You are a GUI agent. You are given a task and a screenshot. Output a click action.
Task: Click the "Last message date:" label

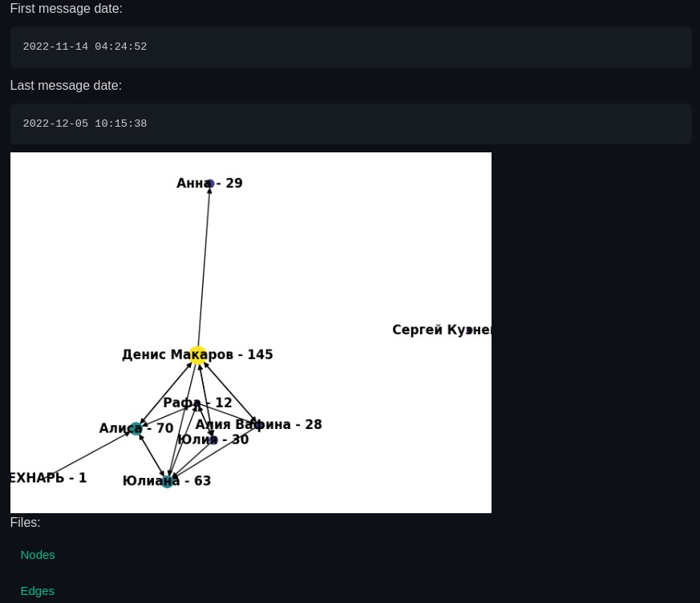pos(66,86)
